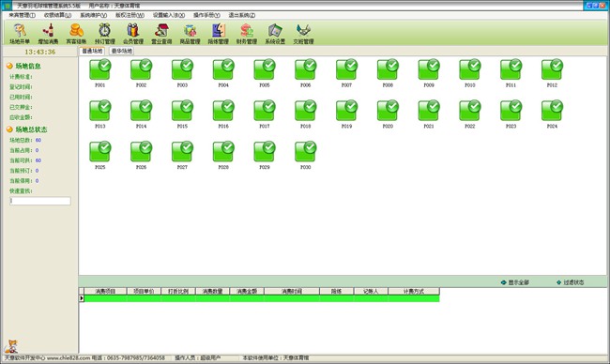Open 系统设置 toolbar icon
The image size is (610, 364).
pyautogui.click(x=275, y=34)
